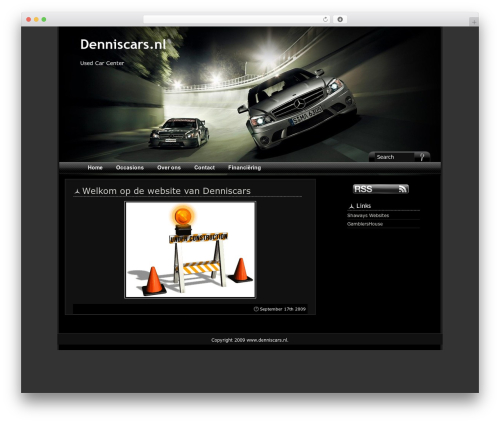Open the Shaways Websites link
The image size is (500, 423).
click(368, 215)
